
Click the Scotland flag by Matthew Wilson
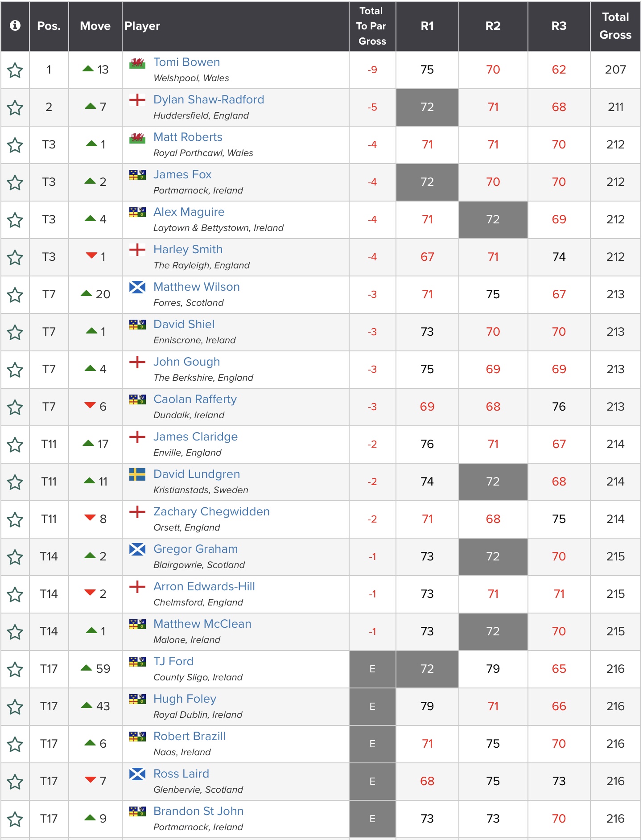tap(137, 287)
